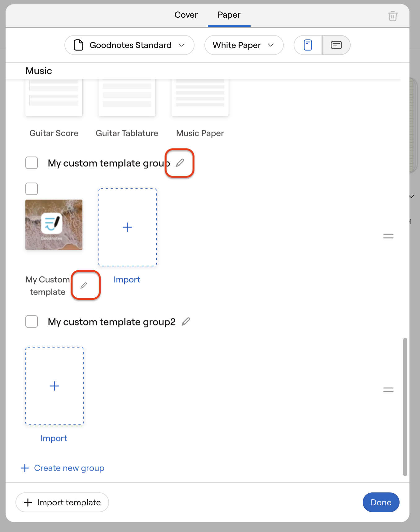Check the My Custom template thumbnail checkbox

point(32,188)
